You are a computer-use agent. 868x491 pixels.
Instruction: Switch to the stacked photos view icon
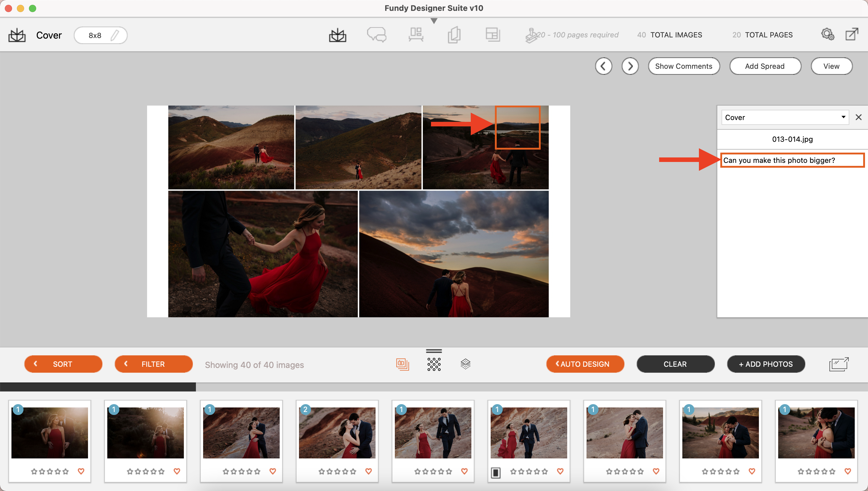pos(403,364)
